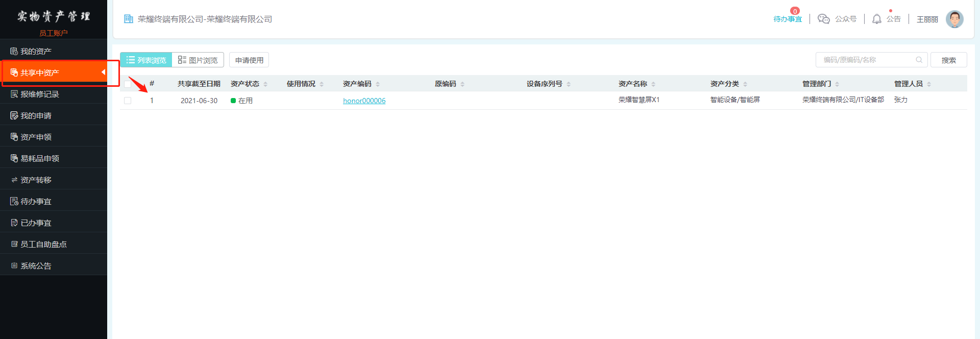Click the WeChat 公众号 icon
Screen dimensions: 980x339
pyautogui.click(x=823, y=19)
